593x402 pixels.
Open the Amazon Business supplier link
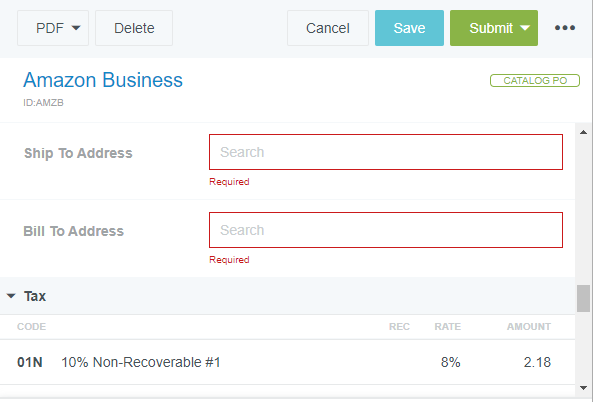click(103, 80)
